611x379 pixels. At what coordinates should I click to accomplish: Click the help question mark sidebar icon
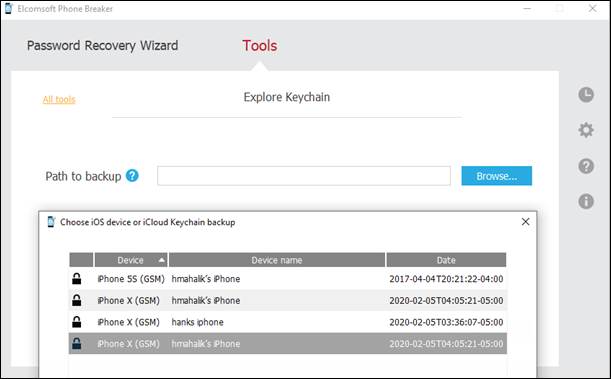click(x=586, y=166)
